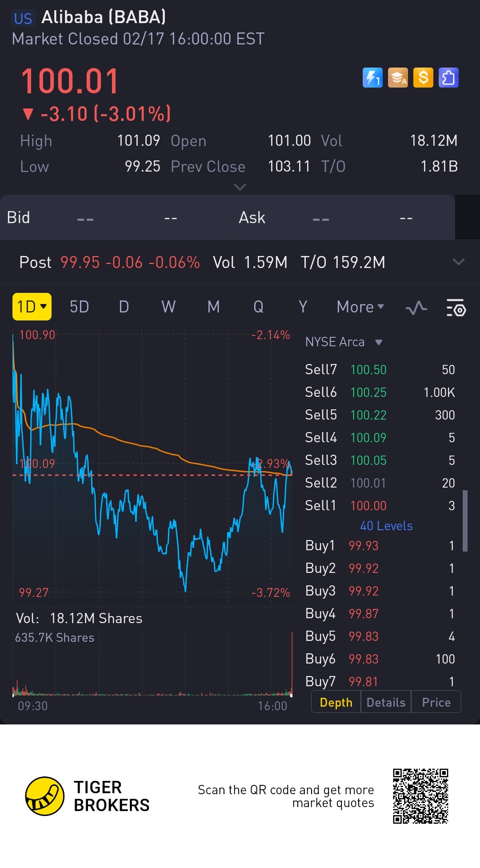Open the chart indicator wave icon
The height and width of the screenshot is (868, 480).
[416, 308]
